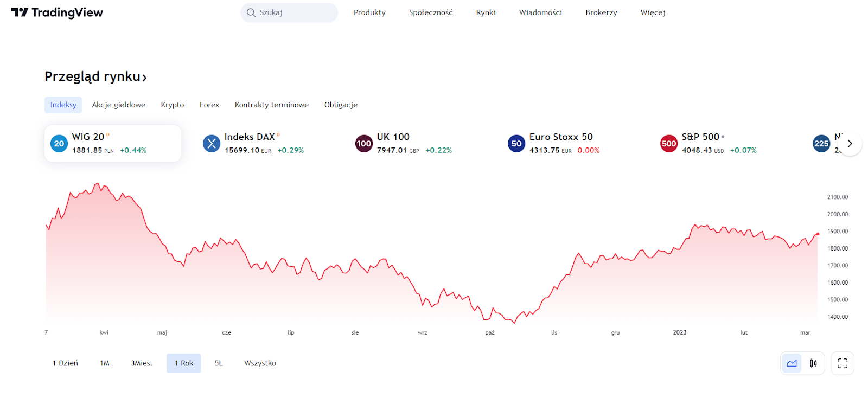The height and width of the screenshot is (417, 868).
Task: Open the Produkty menu
Action: [x=369, y=12]
